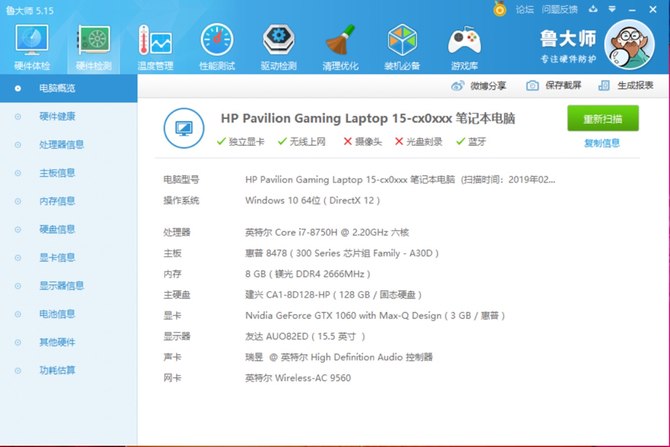Click the High Definition Audio sound card value
This screenshot has height=447, width=670.
click(339, 357)
